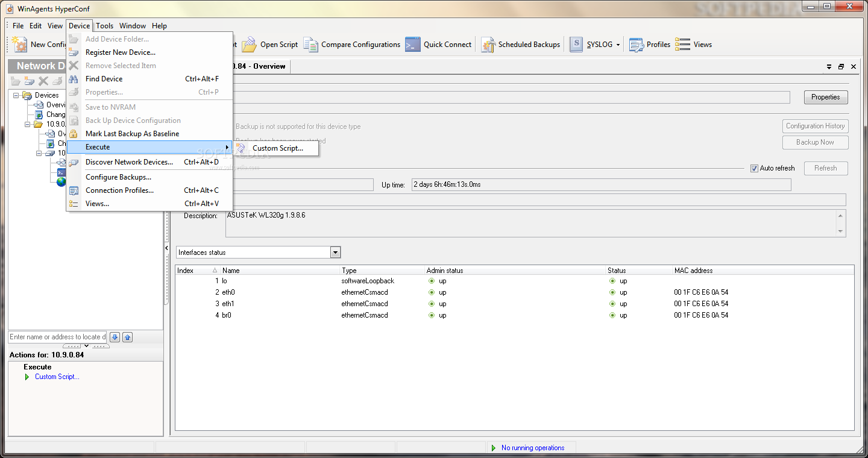Click Description box scroll-up arrow
Image resolution: width=868 pixels, height=458 pixels.
840,216
